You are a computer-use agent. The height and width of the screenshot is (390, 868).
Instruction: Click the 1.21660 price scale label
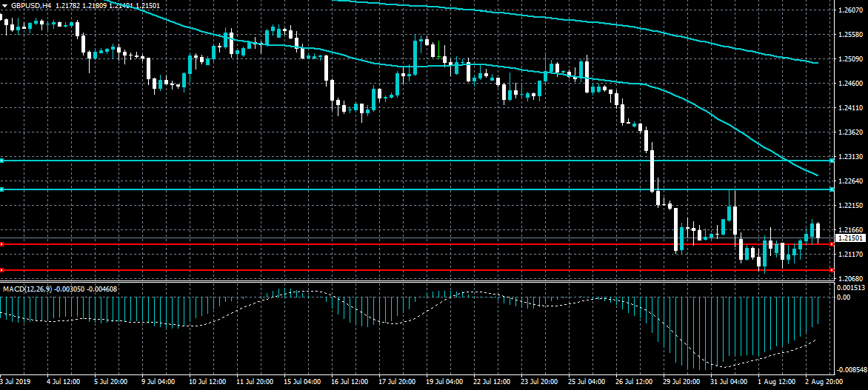(852, 229)
